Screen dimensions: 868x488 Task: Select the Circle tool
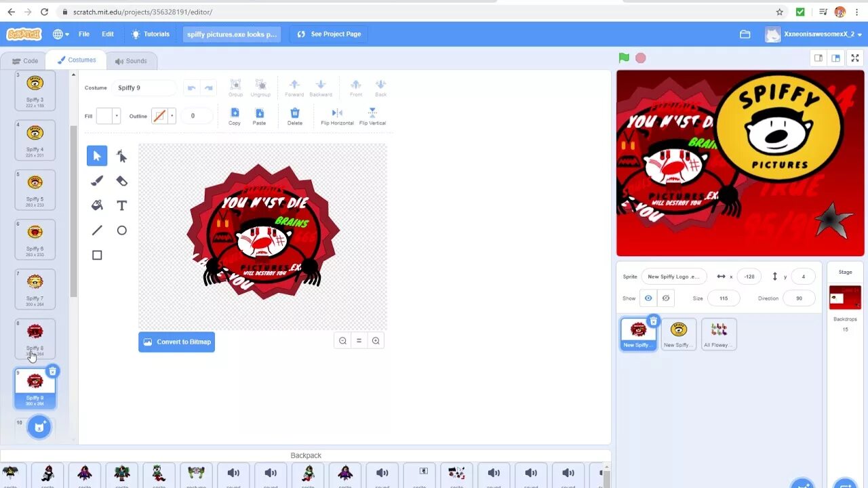121,230
